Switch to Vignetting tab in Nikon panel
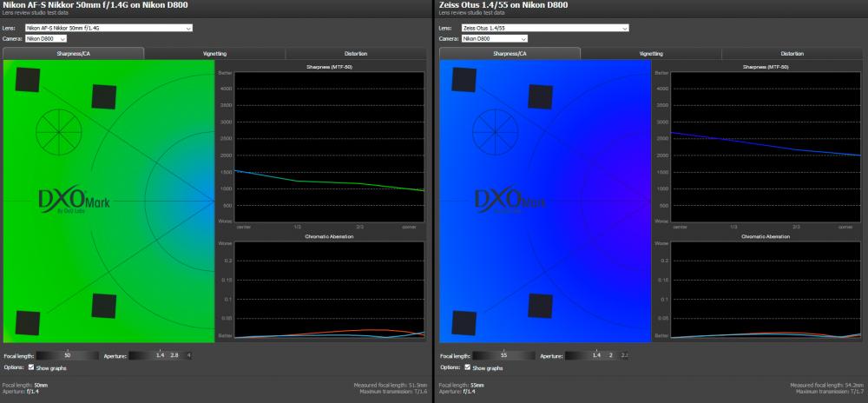 [214, 54]
